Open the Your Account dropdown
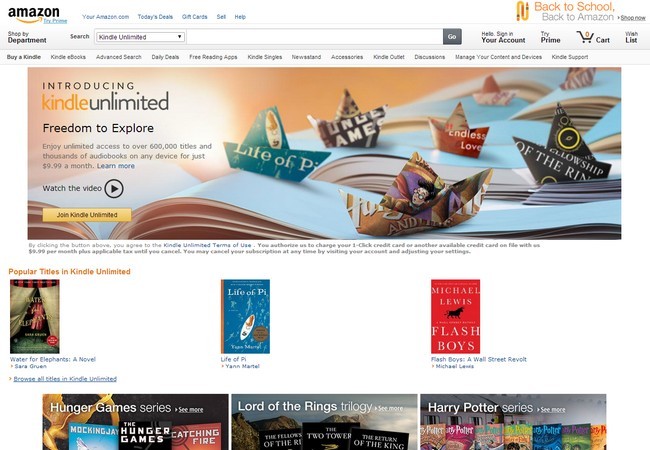The height and width of the screenshot is (450, 650). point(503,37)
